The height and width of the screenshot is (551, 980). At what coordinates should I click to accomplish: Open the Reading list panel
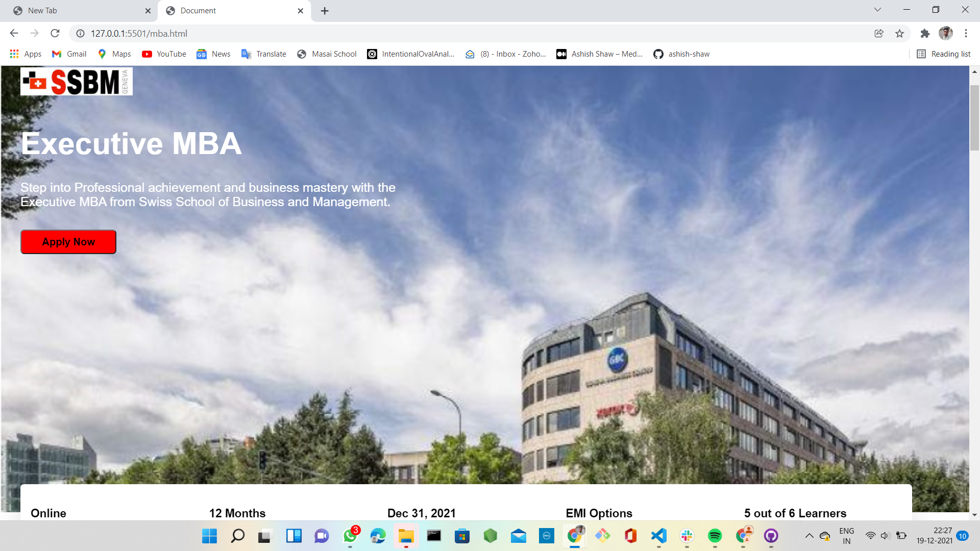(x=944, y=54)
